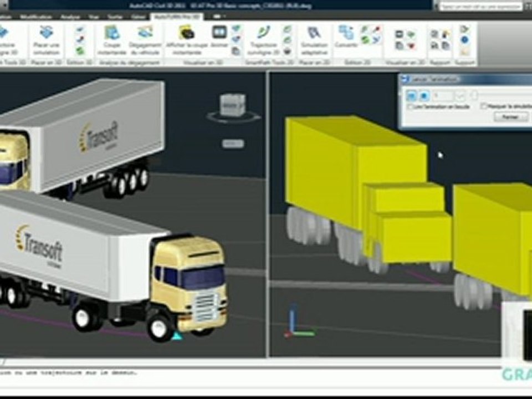
Task: Click the red-tipped icon in Édition 2D
Action: tap(377, 29)
